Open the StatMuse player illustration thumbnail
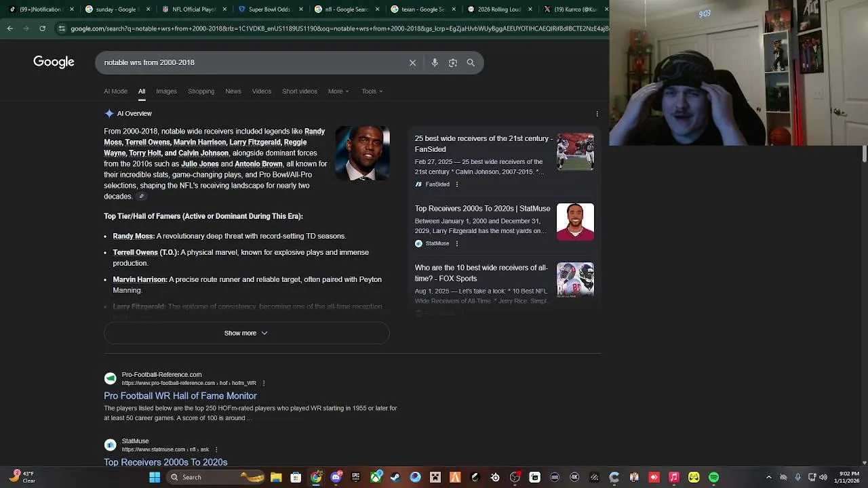The width and height of the screenshot is (868, 488). tap(575, 222)
